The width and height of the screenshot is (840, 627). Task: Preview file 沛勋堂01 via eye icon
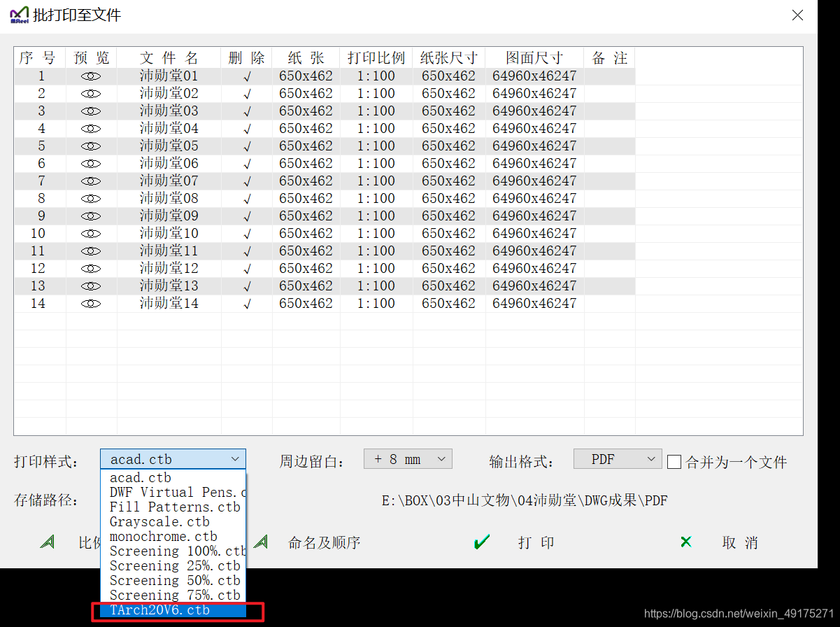tap(91, 76)
